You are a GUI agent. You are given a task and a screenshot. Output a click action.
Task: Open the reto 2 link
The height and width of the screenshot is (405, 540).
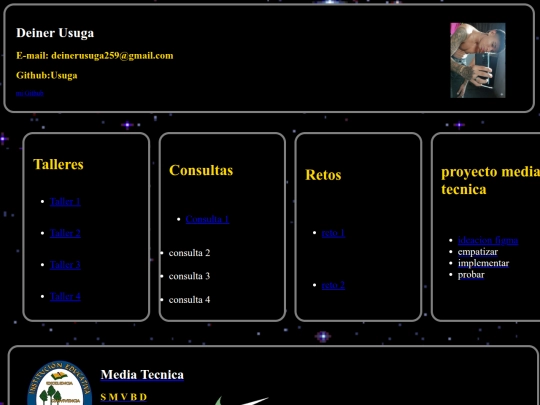coord(333,285)
